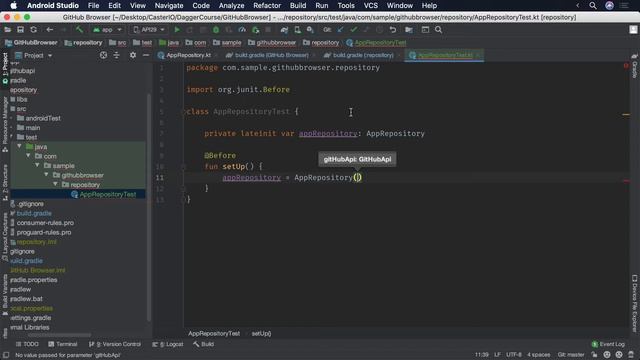This screenshot has width=640, height=360.
Task: Click the Project panel locate target icon
Action: pyautogui.click(x=103, y=55)
